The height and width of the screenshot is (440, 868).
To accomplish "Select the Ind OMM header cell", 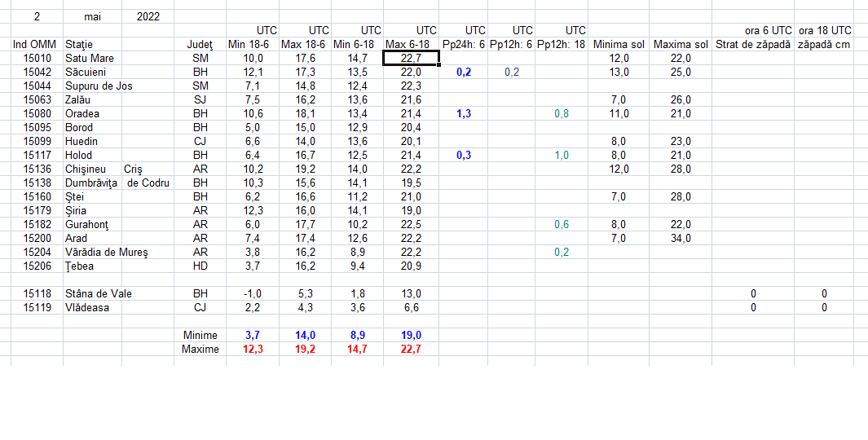I will click(x=37, y=44).
